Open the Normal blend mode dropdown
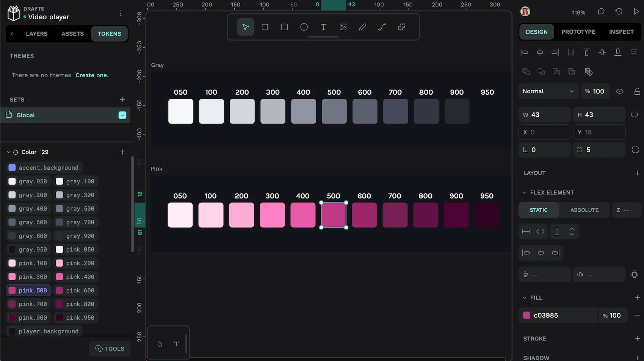Image resolution: width=644 pixels, height=361 pixels. pyautogui.click(x=548, y=91)
